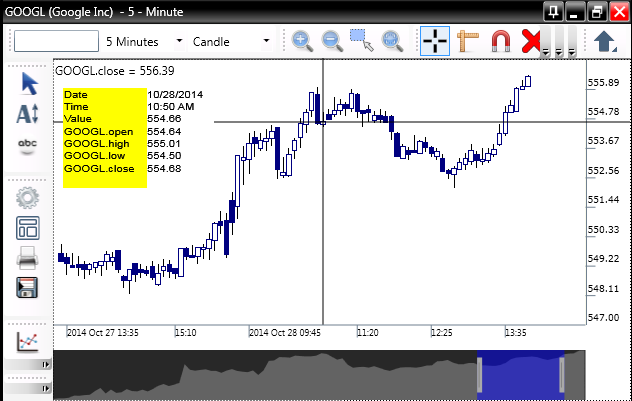The width and height of the screenshot is (632, 401).
Task: Click the zoom out magnifier icon
Action: [x=332, y=41]
